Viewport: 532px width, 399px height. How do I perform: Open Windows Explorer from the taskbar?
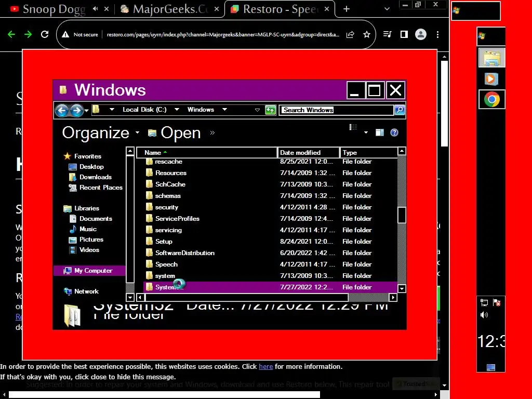coord(491,58)
